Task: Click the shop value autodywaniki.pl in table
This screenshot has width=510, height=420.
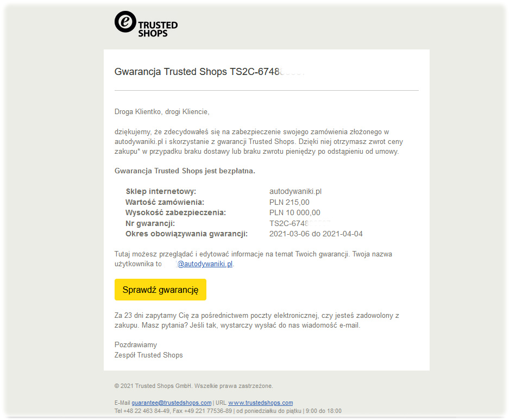Action: (295, 191)
